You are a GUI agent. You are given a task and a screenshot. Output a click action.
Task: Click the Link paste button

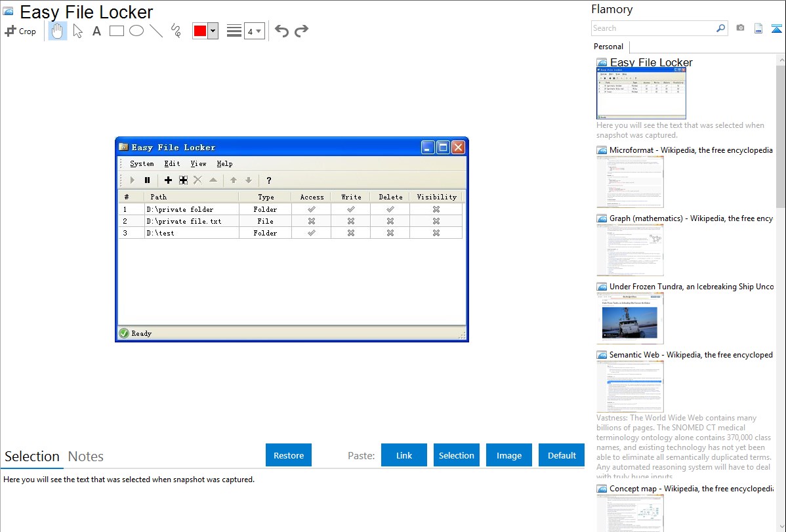coord(404,455)
